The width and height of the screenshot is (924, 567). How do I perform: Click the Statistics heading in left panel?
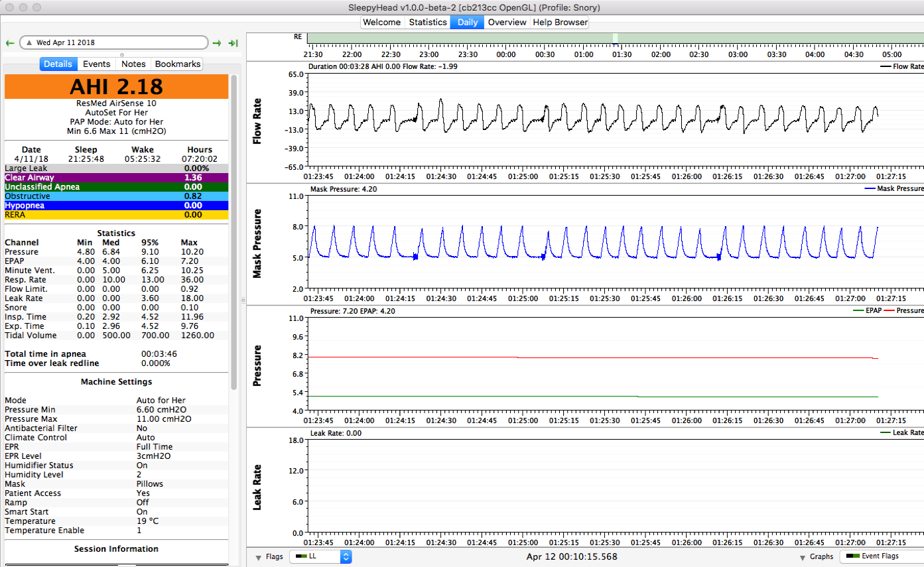[x=116, y=233]
